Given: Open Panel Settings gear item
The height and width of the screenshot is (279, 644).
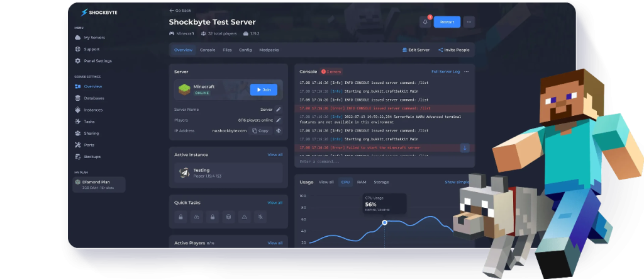Looking at the screenshot, I should (93, 61).
